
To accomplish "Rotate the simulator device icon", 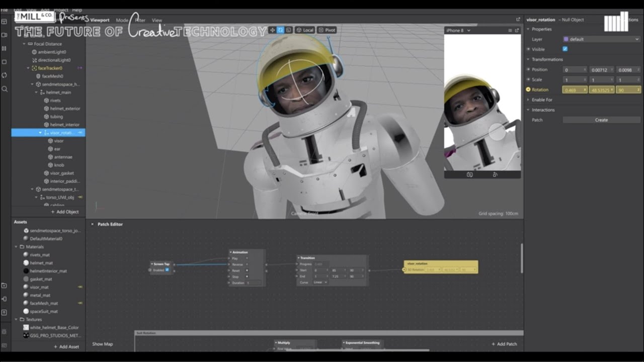I will [x=495, y=174].
